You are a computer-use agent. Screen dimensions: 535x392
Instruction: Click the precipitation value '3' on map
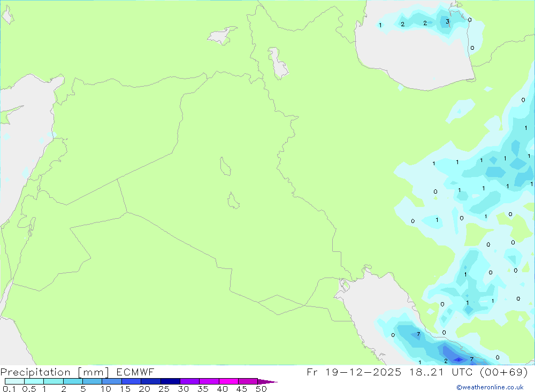tap(447, 22)
